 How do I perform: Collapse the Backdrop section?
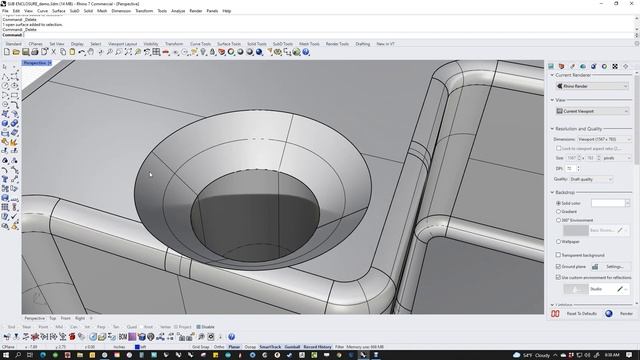coord(552,192)
